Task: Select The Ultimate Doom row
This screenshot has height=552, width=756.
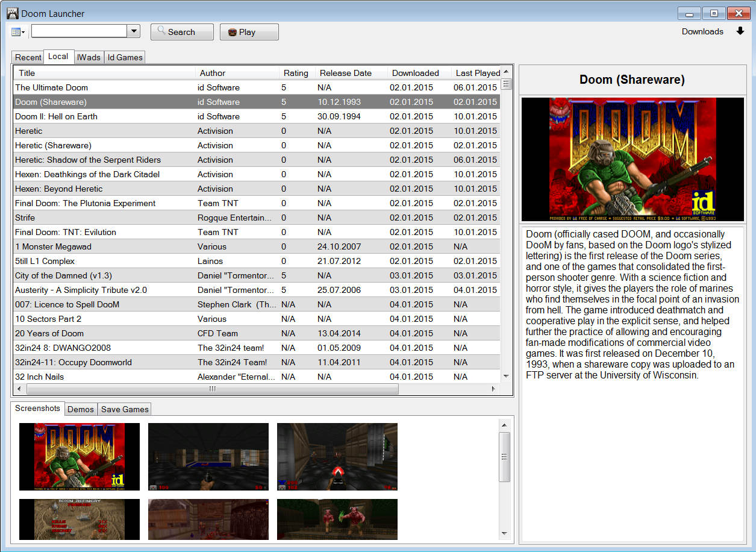Action: 257,87
